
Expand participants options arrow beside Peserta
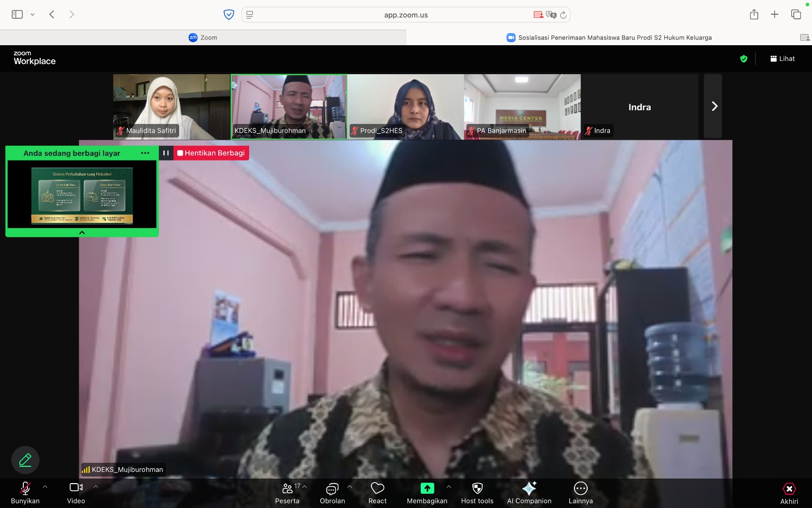click(x=304, y=487)
